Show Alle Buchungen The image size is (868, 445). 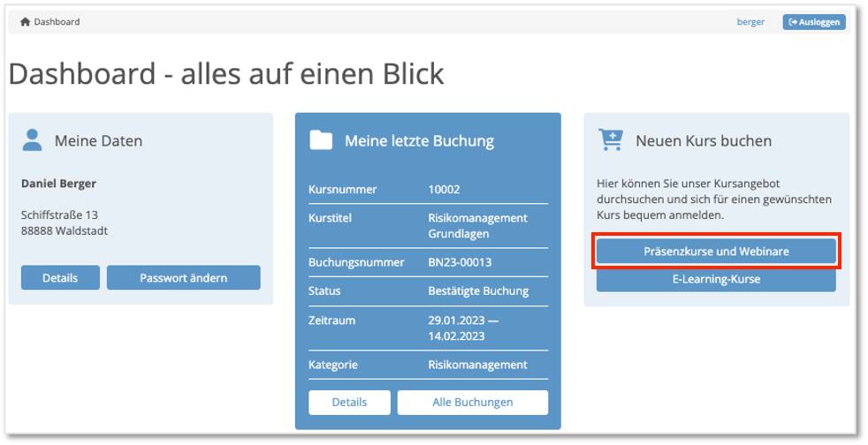[x=473, y=403]
